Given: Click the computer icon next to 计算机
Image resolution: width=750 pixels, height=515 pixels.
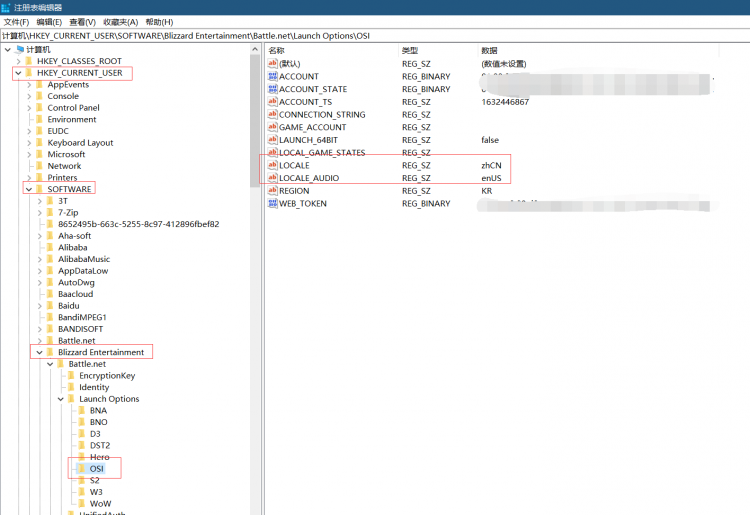Looking at the screenshot, I should pos(20,49).
